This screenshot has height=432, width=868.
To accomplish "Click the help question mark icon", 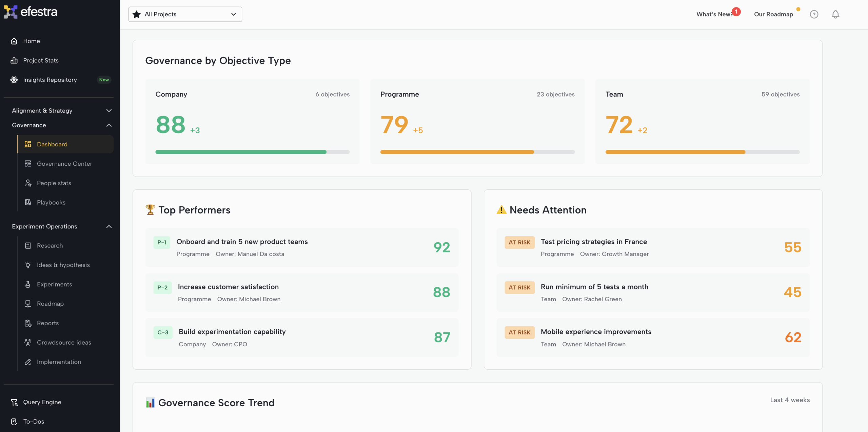I will pyautogui.click(x=814, y=14).
